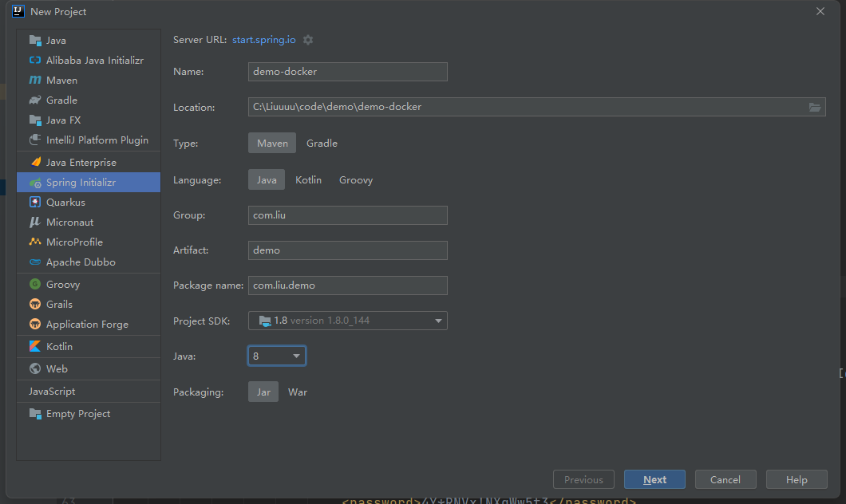Edit the Group field com.liu
The width and height of the screenshot is (846, 504).
(x=347, y=215)
